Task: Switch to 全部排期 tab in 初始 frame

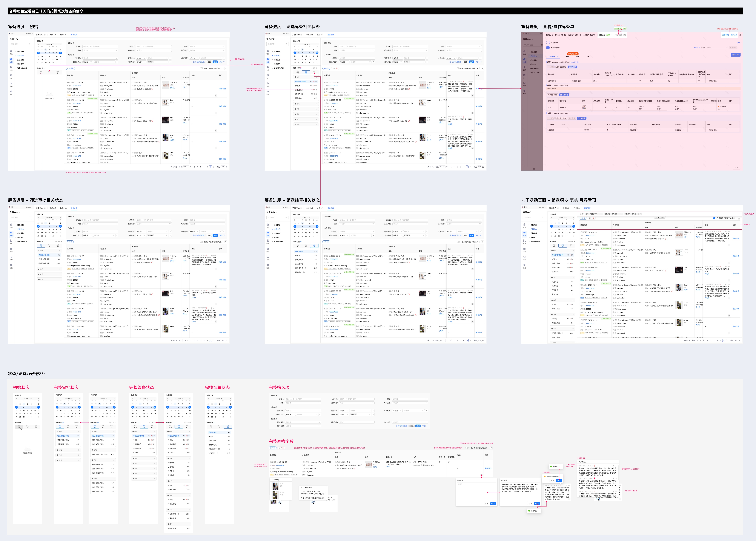Action: (53, 35)
